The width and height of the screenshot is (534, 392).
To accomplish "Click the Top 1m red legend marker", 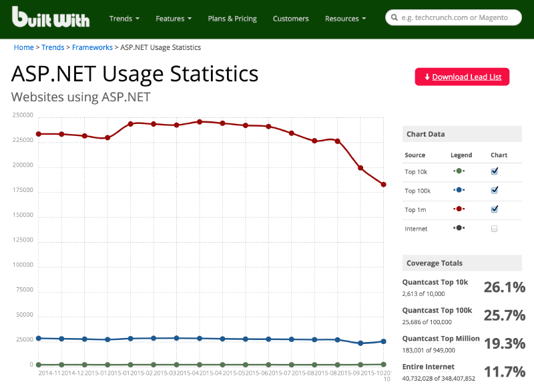I will point(459,209).
